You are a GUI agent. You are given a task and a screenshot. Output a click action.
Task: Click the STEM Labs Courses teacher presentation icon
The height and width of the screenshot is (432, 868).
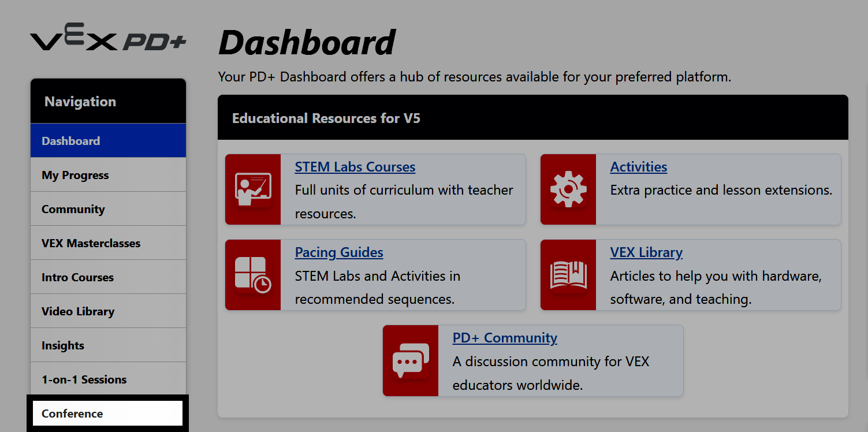254,189
